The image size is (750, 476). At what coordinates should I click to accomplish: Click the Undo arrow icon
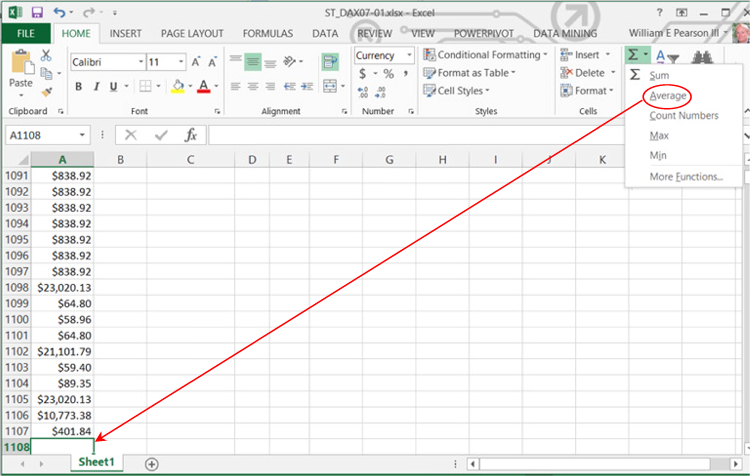click(x=59, y=12)
